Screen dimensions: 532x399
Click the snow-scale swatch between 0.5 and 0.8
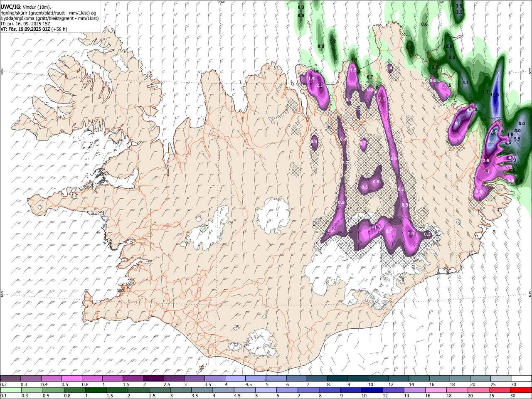tap(71, 379)
